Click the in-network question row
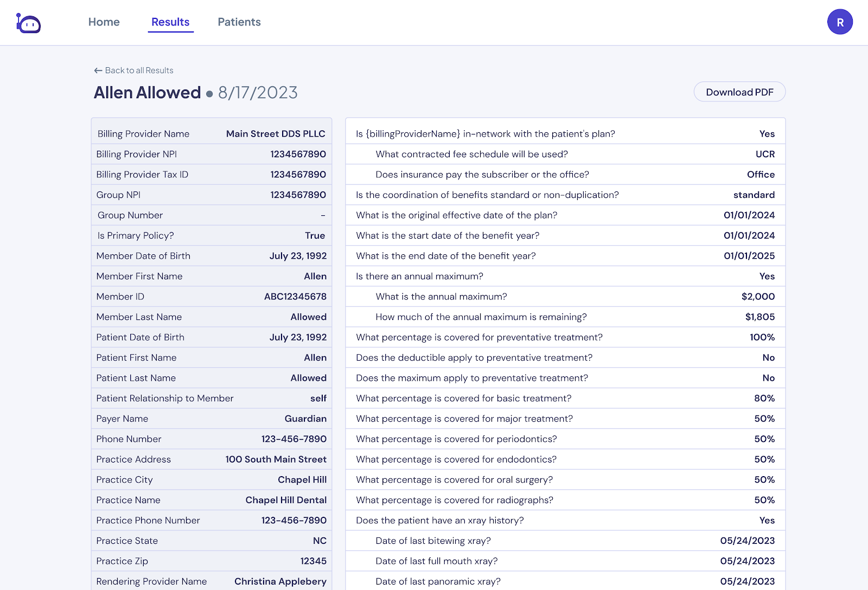The height and width of the screenshot is (590, 868). click(565, 134)
